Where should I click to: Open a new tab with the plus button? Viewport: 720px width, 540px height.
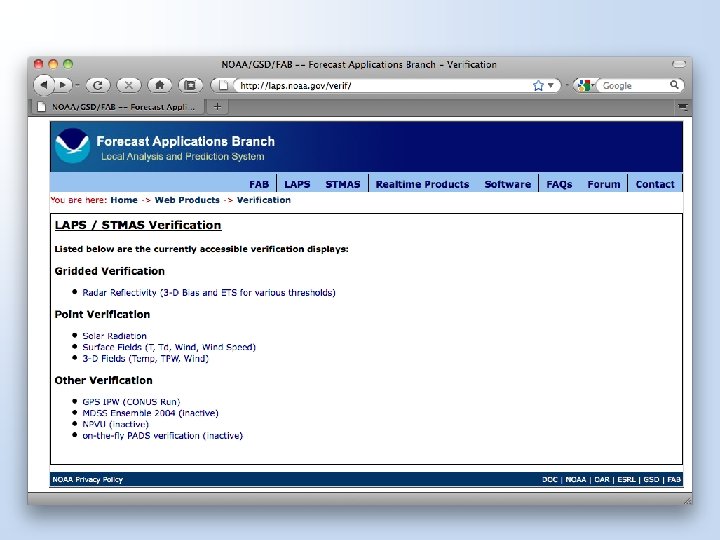coord(217,107)
